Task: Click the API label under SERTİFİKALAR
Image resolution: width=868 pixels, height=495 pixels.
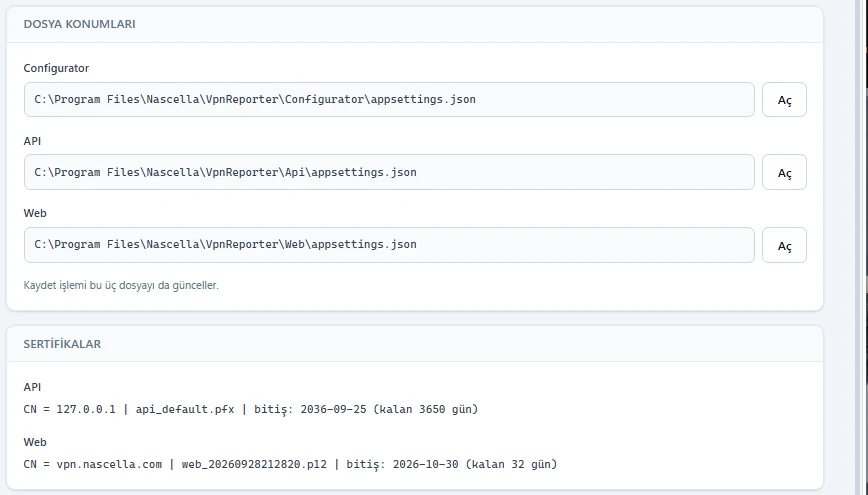Action: coord(32,387)
